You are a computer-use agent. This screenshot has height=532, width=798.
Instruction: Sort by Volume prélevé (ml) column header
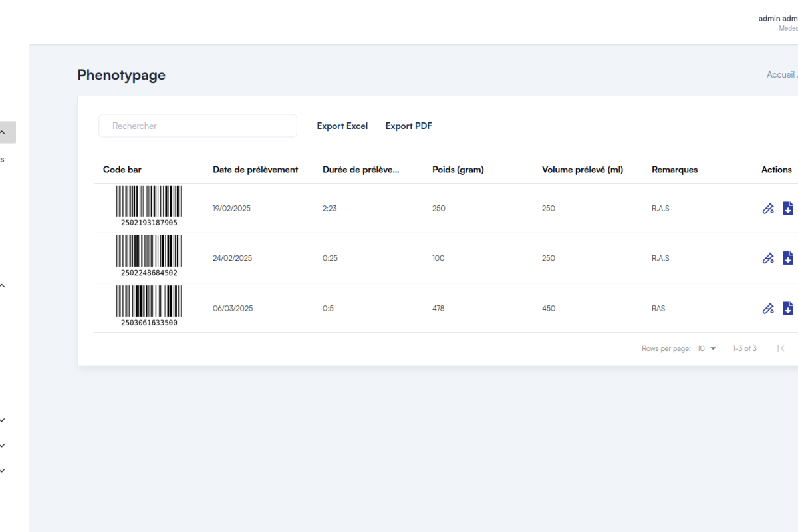click(582, 170)
